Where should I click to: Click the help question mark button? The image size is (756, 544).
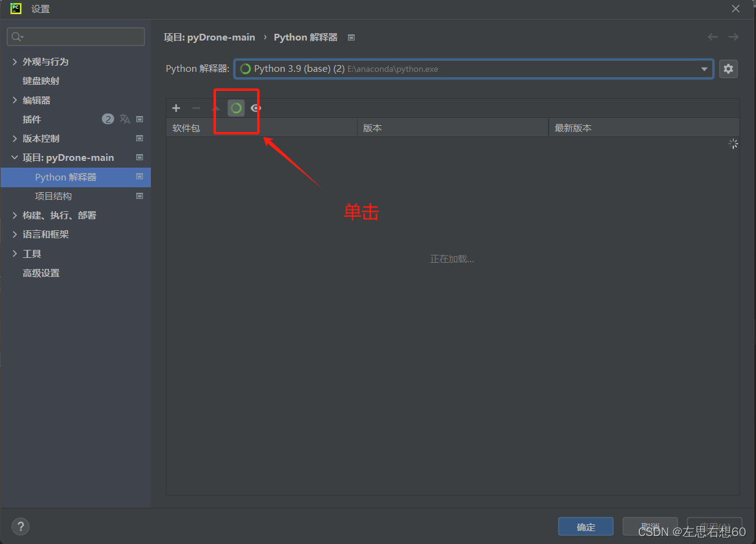(x=20, y=526)
